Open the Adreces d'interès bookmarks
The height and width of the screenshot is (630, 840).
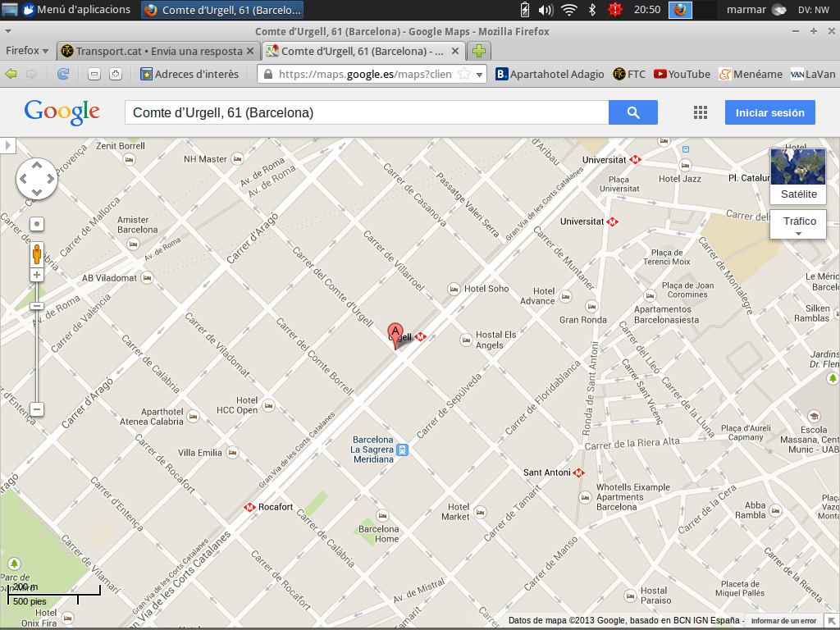[x=189, y=74]
